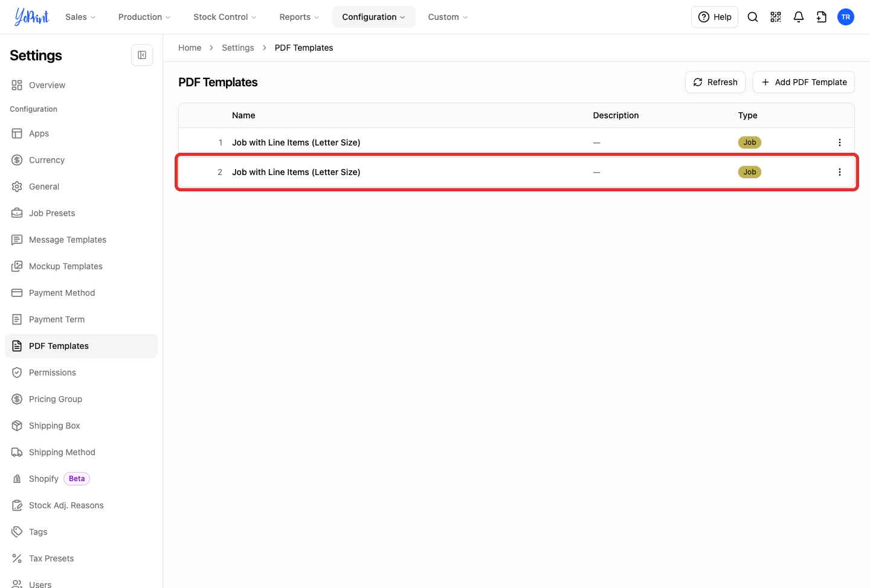The height and width of the screenshot is (588, 870).
Task: Select PDF Templates in sidebar
Action: [81, 346]
